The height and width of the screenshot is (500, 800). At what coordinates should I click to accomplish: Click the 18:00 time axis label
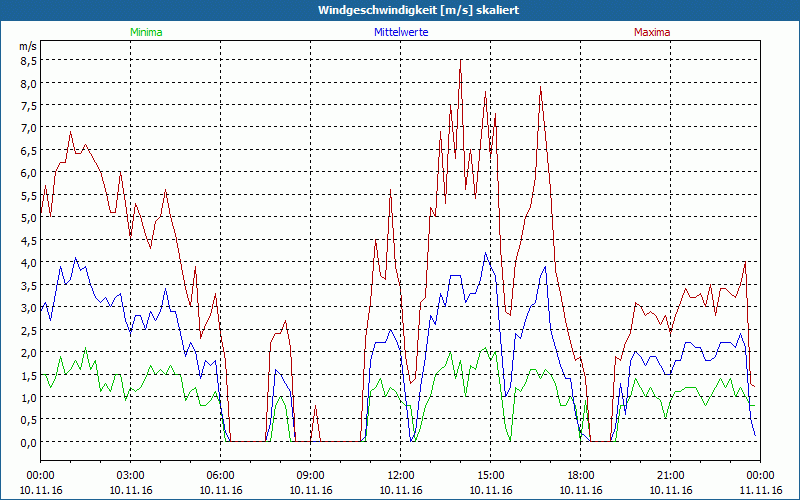point(581,476)
